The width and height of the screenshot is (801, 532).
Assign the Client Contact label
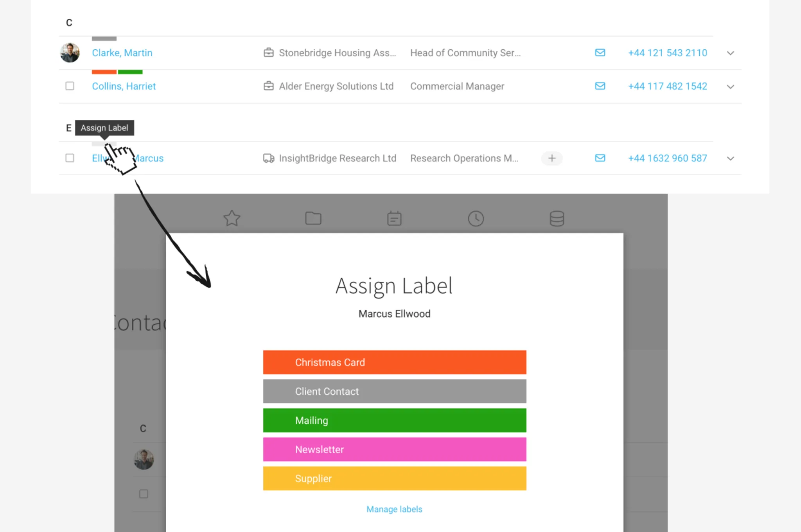(395, 391)
